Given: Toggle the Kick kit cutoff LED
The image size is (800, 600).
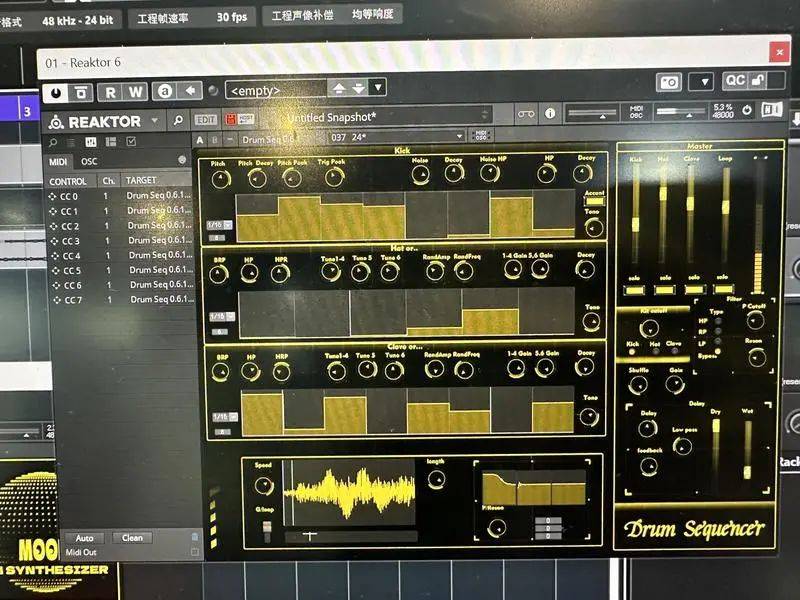Looking at the screenshot, I should (x=632, y=352).
